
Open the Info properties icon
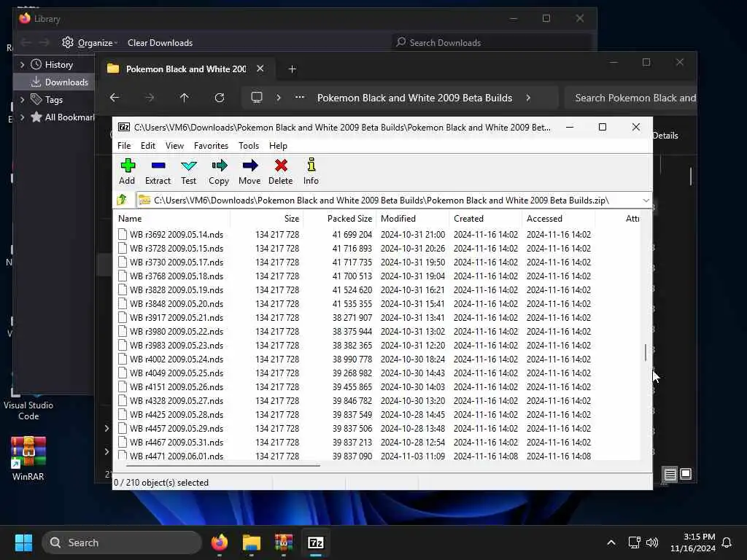pos(311,171)
